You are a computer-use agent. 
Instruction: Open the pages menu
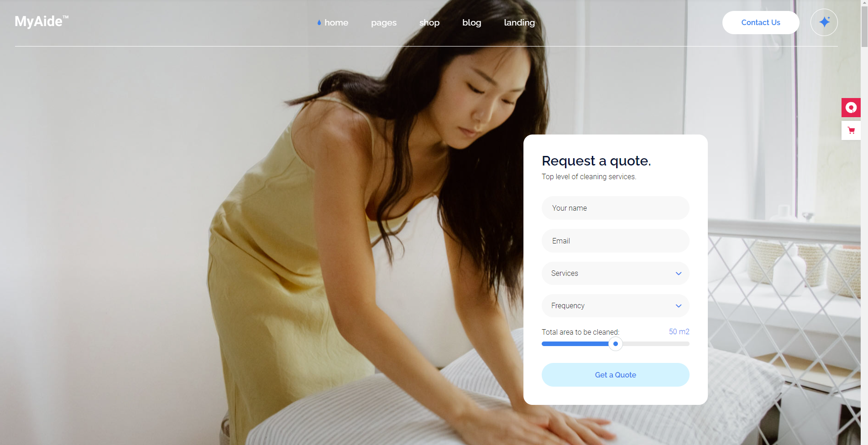pyautogui.click(x=383, y=23)
